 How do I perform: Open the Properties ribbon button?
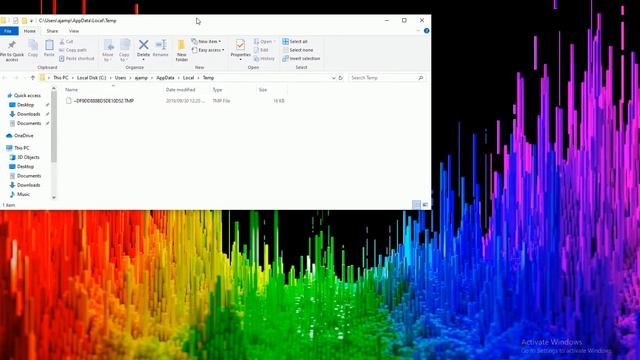pyautogui.click(x=240, y=50)
